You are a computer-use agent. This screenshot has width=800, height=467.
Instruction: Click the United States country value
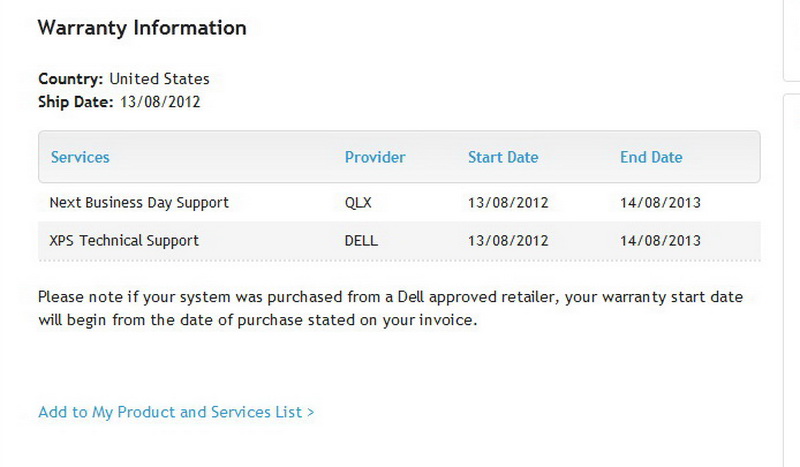pos(159,79)
